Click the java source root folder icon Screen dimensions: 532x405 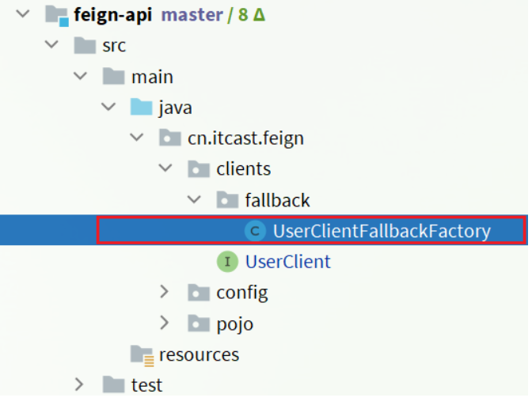[141, 108]
